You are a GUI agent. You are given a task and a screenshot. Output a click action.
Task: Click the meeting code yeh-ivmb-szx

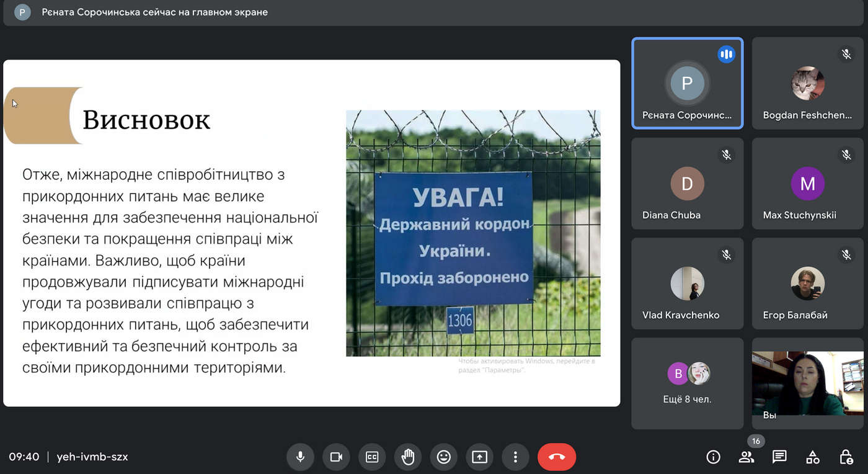(92, 457)
